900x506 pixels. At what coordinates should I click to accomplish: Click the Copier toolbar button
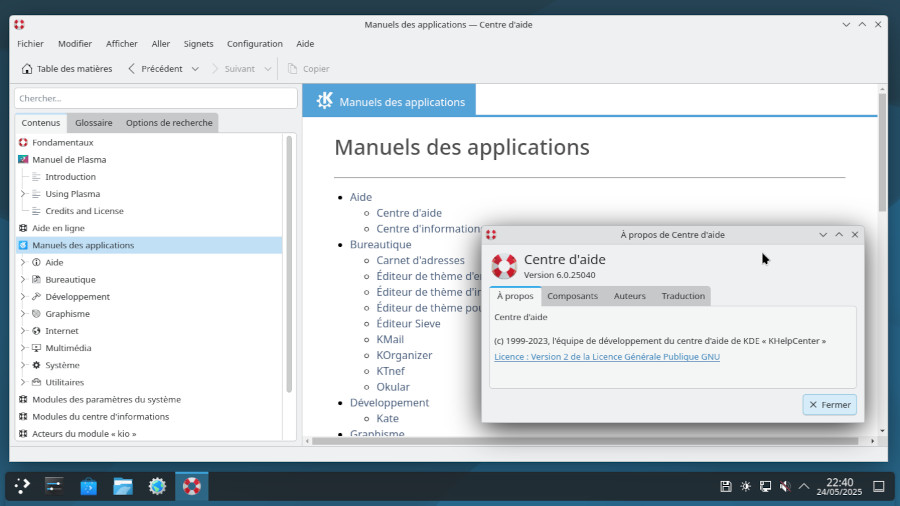[308, 69]
